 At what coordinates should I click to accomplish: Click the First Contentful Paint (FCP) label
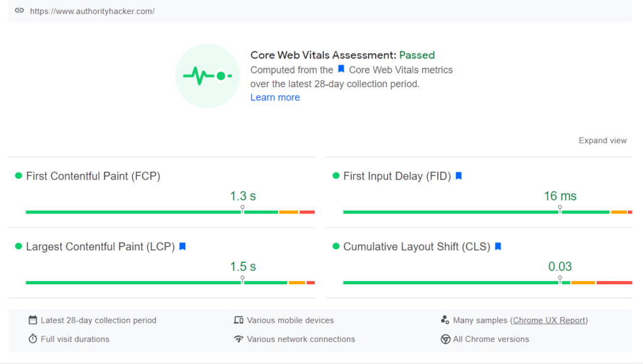93,176
